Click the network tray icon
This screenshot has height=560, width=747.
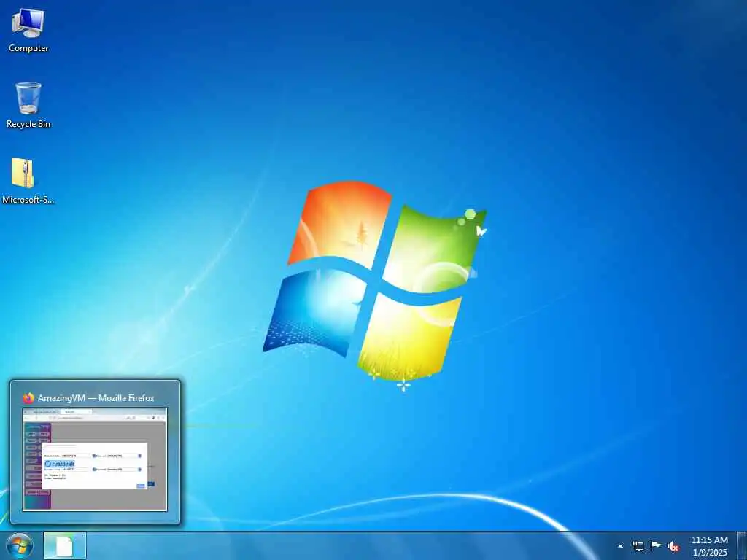(638, 546)
